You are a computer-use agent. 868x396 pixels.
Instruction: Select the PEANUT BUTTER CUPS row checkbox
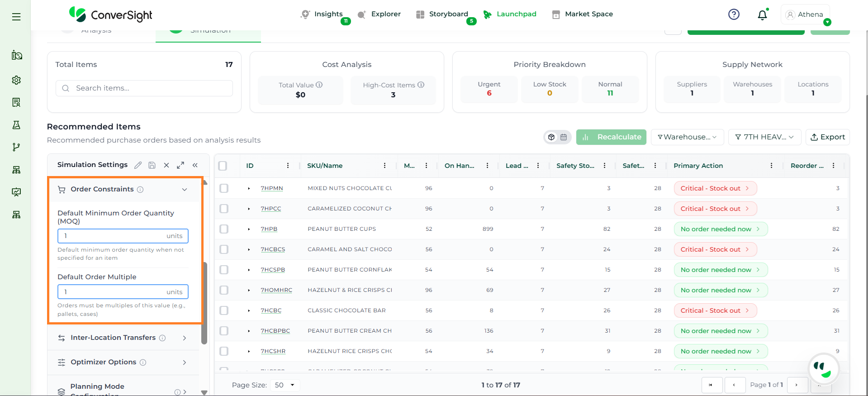point(224,229)
